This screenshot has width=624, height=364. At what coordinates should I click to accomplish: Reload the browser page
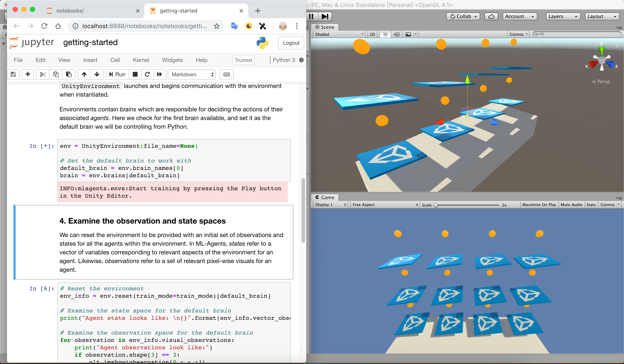click(x=44, y=26)
